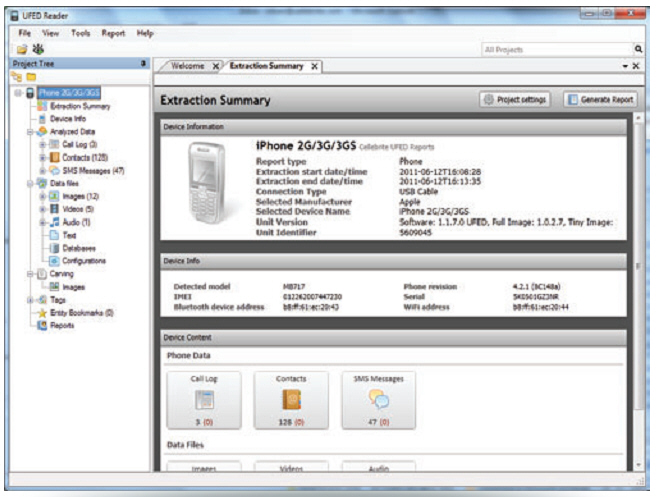The image size is (657, 497).
Task: Click the Analyzed Data tree icon
Action: [42, 131]
